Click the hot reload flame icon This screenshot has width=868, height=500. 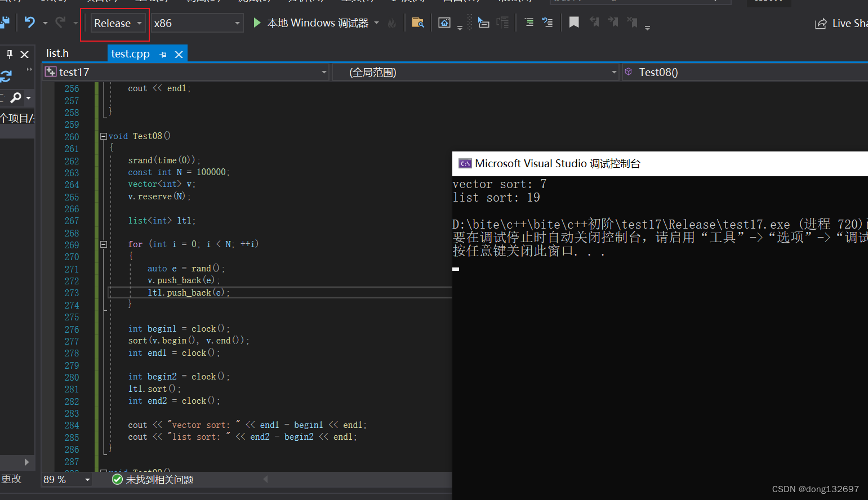(392, 23)
